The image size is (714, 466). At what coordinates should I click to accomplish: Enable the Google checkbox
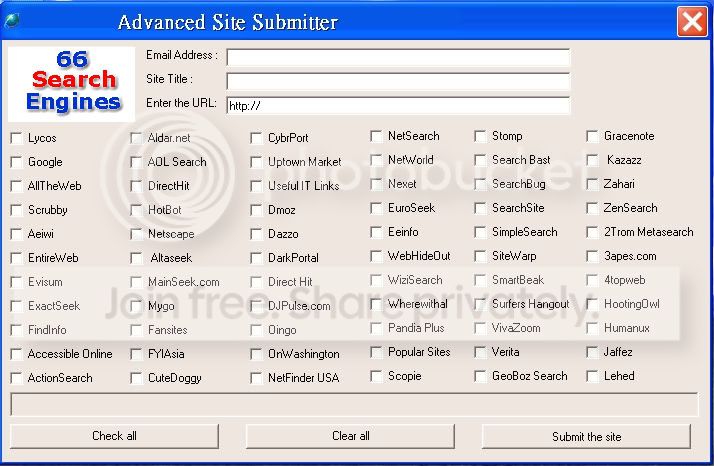(x=16, y=162)
